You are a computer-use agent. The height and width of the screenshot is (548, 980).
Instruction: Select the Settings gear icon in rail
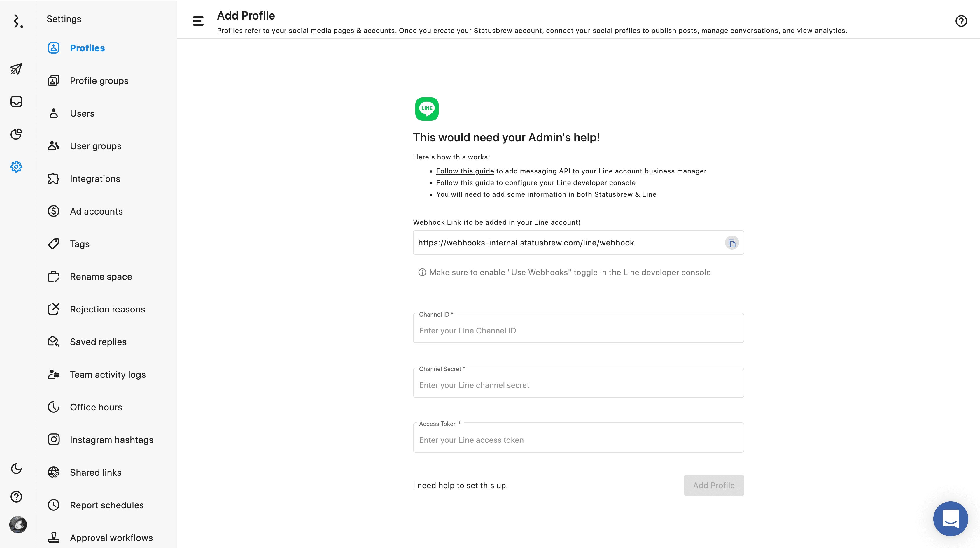16,166
